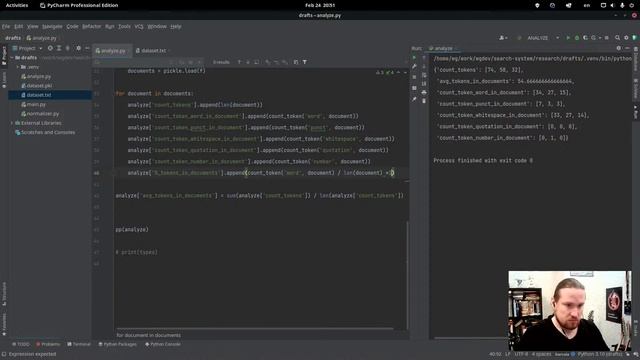Click the Project vertical sidebar tab

pos(4,55)
